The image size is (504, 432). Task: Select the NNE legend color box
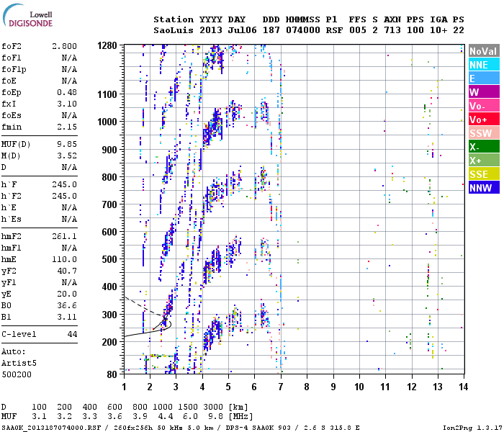pyautogui.click(x=484, y=65)
